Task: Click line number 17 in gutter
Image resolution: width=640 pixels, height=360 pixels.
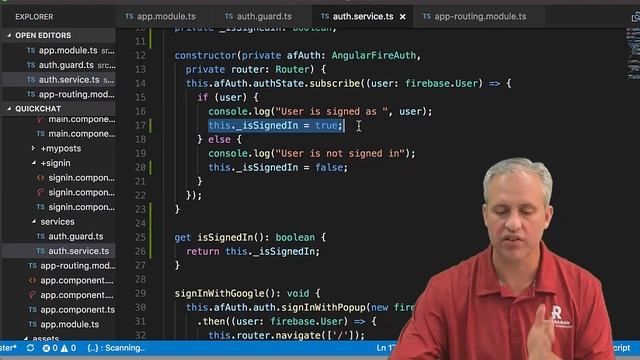Action: (140, 125)
